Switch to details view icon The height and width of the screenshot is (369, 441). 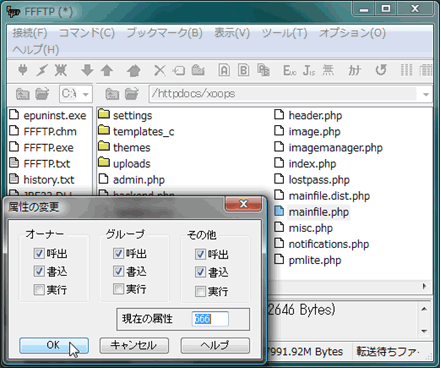pyautogui.click(x=426, y=70)
